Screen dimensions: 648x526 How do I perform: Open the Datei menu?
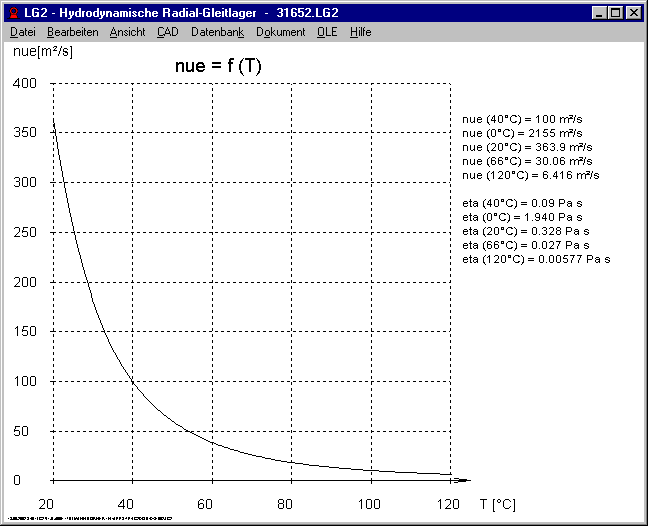coord(22,32)
